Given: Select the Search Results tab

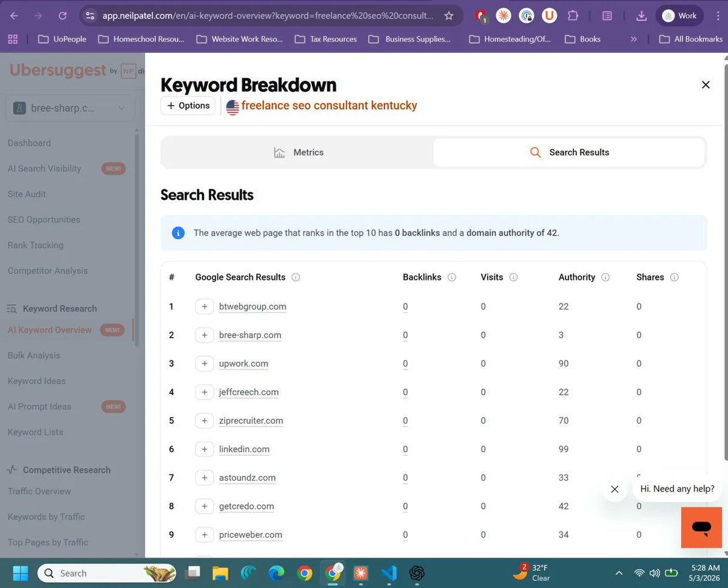Looking at the screenshot, I should [569, 152].
